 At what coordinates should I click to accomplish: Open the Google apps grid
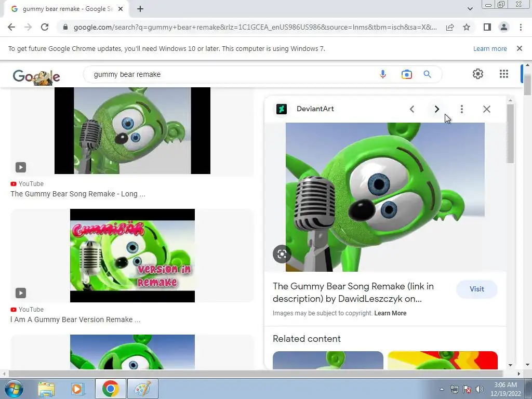click(x=504, y=74)
